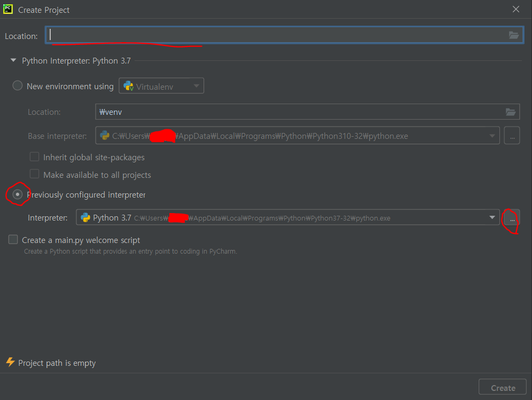The image size is (532, 400).
Task: Enable Create a main.py welcome script
Action: (13, 240)
